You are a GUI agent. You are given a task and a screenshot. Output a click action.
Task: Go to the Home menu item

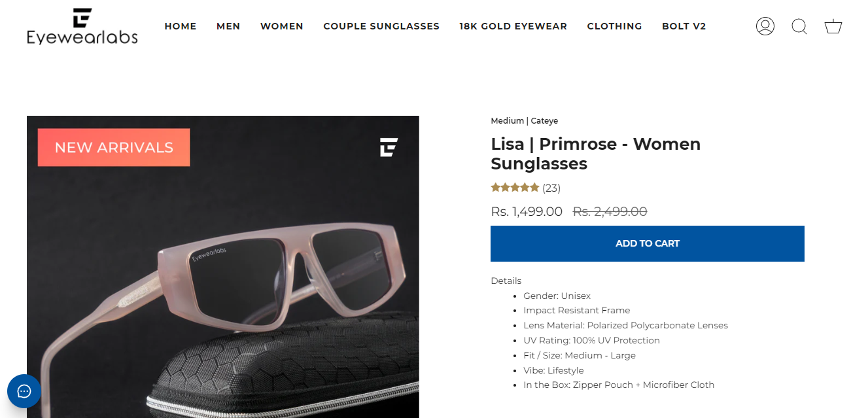point(181,26)
